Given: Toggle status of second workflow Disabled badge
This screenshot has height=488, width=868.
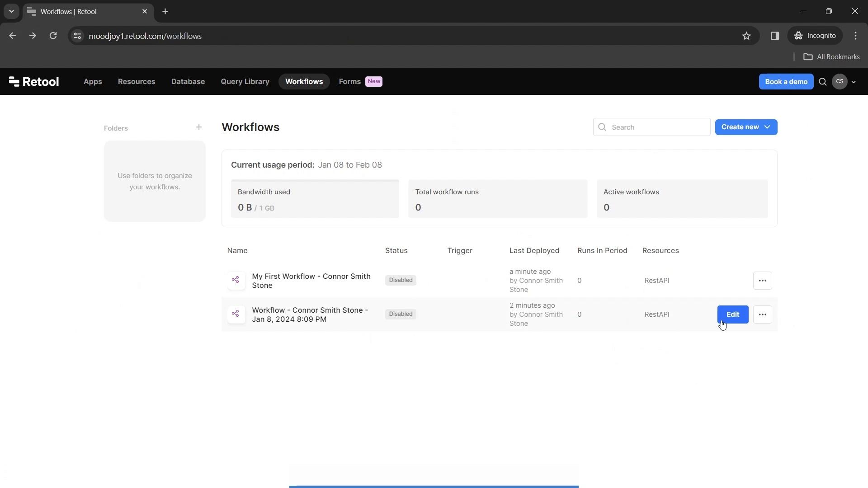Looking at the screenshot, I should (401, 314).
